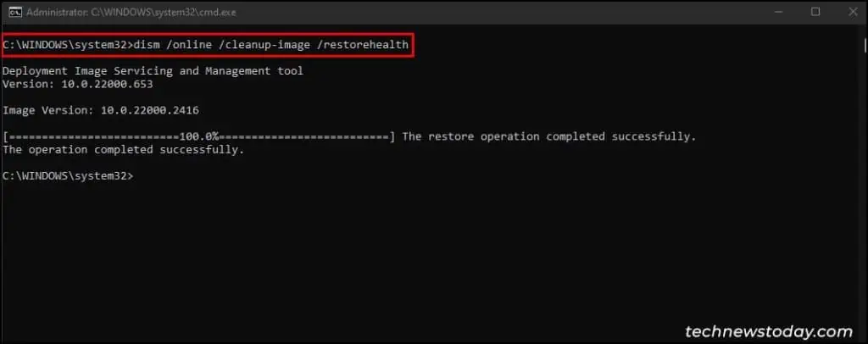The height and width of the screenshot is (344, 868).
Task: Click the first C:\WINDOWS\system32> prompt path
Action: point(68,45)
